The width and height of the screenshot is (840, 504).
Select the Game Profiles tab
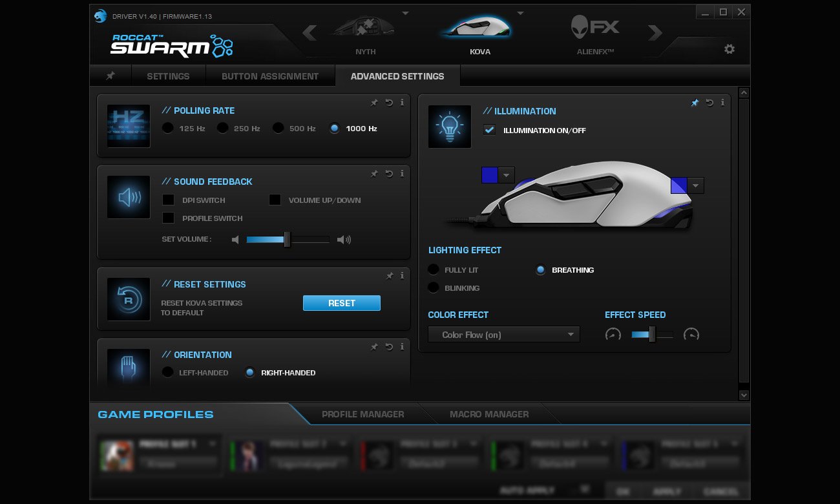click(156, 414)
